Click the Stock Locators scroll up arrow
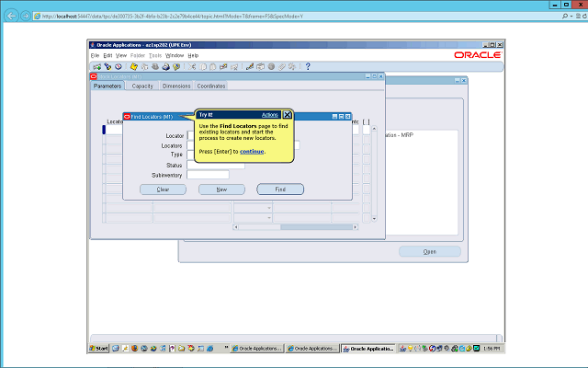This screenshot has height=368, width=588. [x=374, y=129]
